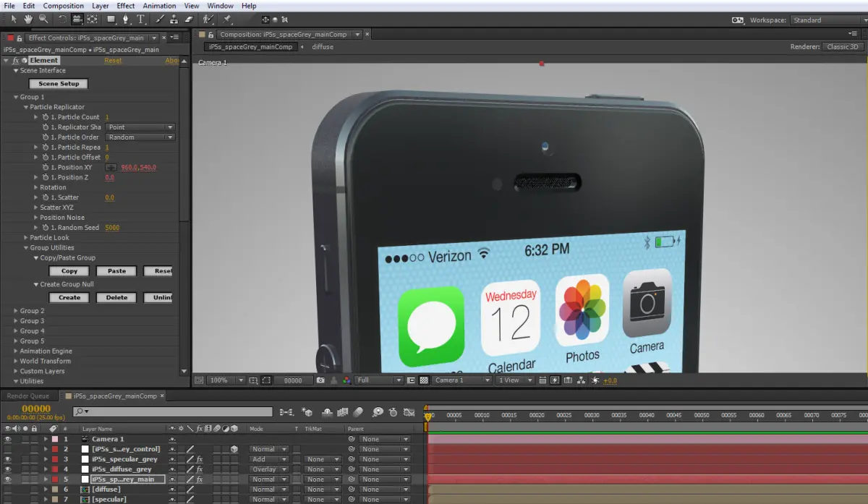
Task: Click the Renderer Classic 3D button
Action: tap(843, 47)
